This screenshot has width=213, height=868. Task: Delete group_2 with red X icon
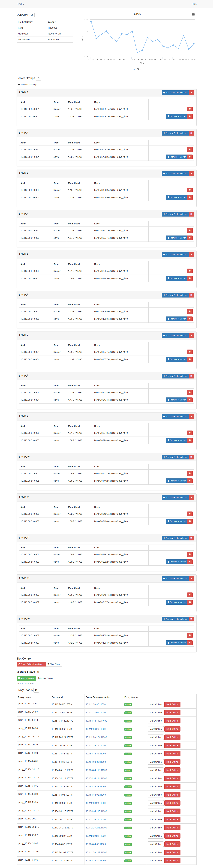click(191, 133)
